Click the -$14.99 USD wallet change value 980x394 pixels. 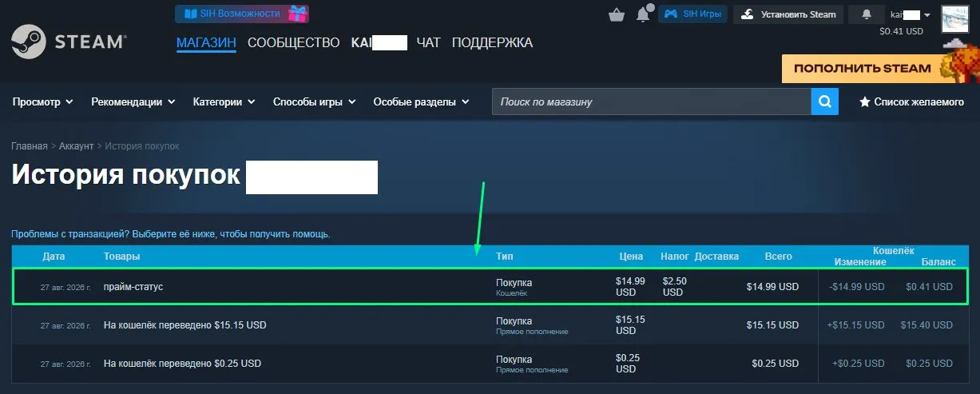(856, 287)
